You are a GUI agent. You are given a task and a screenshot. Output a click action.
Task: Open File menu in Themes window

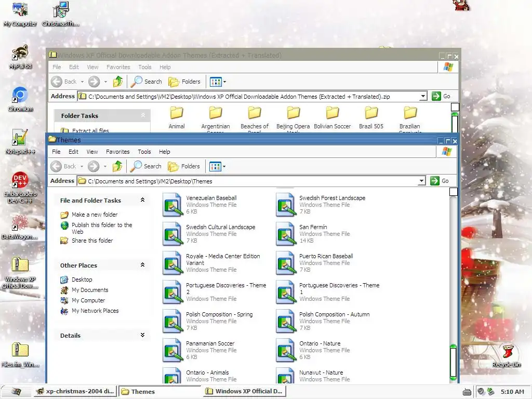[56, 152]
